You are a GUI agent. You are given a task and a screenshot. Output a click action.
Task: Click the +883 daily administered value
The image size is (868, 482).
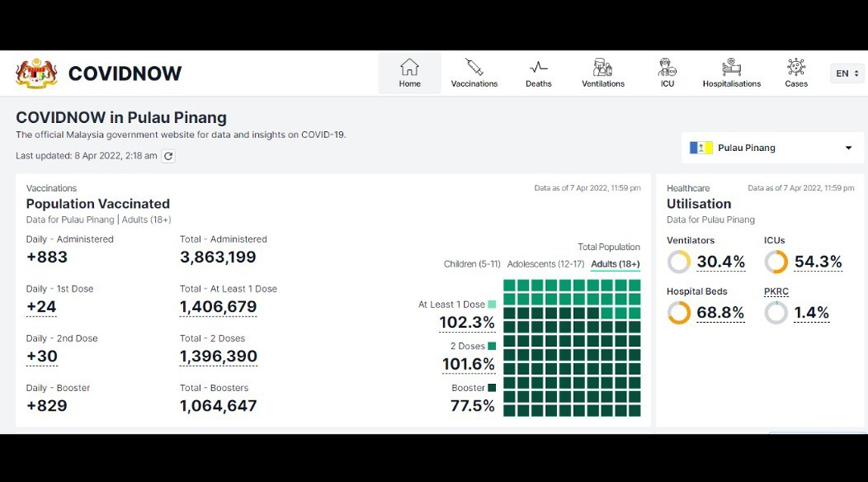click(47, 257)
